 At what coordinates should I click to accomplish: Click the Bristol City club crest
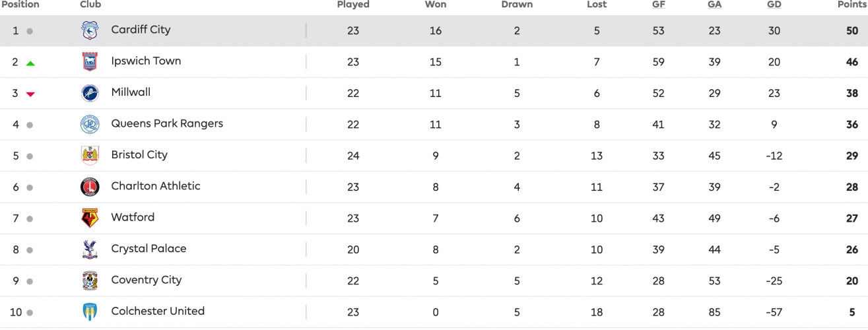point(90,156)
